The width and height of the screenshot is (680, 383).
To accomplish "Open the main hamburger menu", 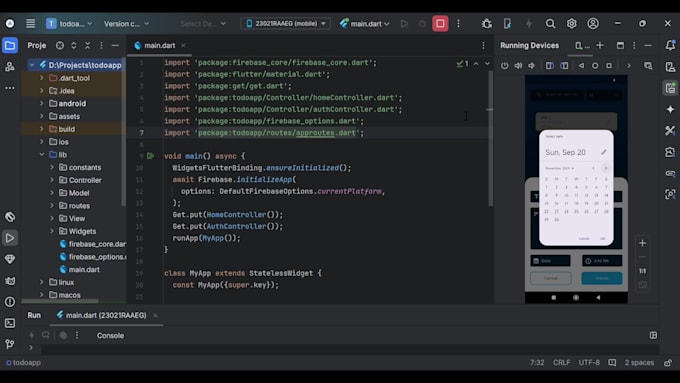I will 30,23.
